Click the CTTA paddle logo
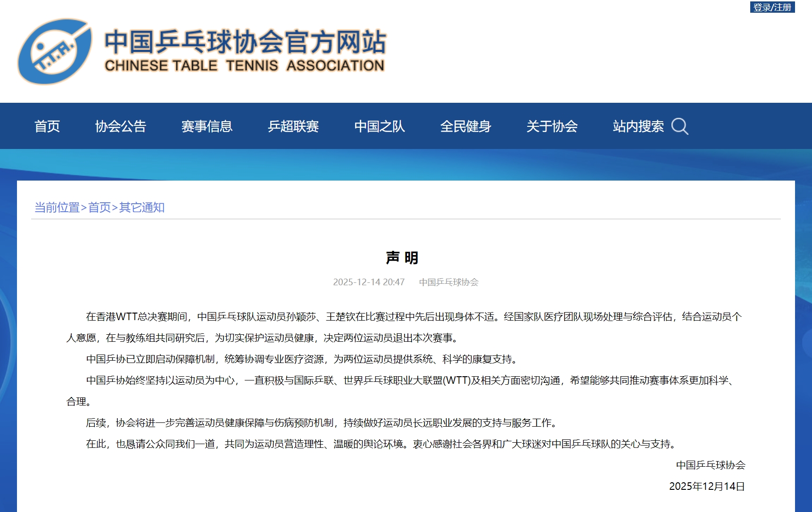 pos(54,51)
